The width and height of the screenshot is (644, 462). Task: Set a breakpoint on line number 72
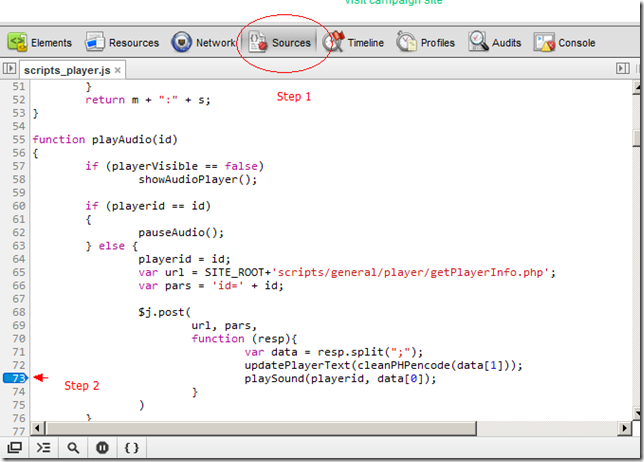click(19, 365)
